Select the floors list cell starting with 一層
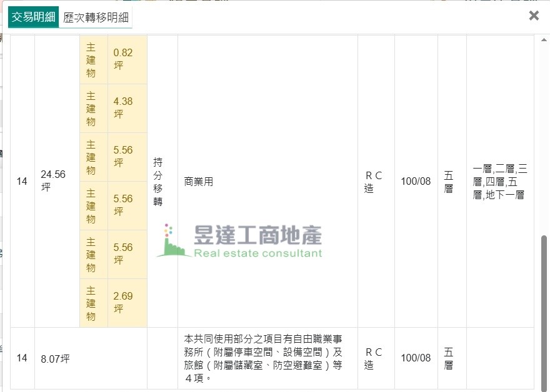 click(500, 182)
